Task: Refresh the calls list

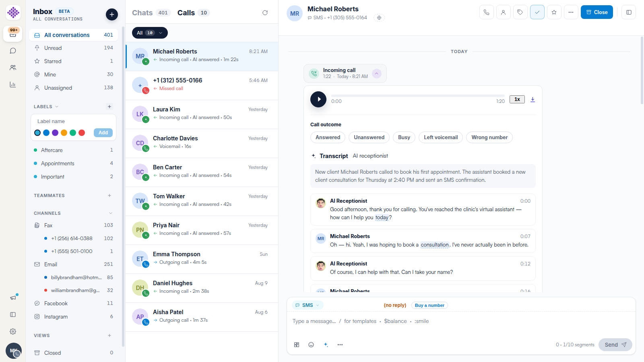Action: [265, 13]
